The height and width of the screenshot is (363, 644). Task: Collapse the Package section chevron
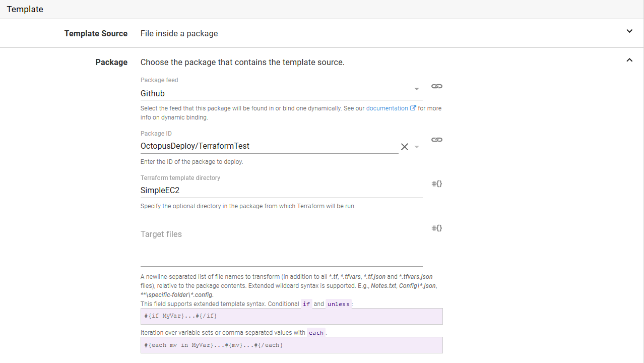point(629,60)
